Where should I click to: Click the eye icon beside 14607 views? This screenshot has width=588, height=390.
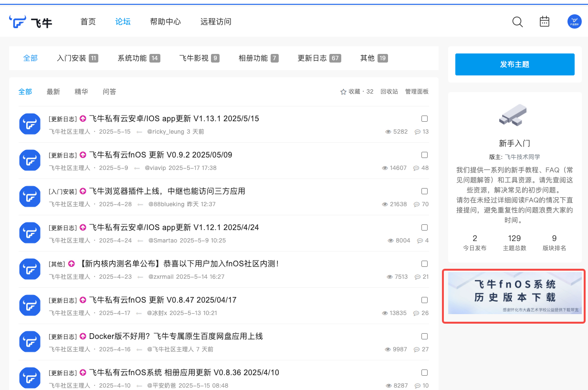(x=385, y=168)
